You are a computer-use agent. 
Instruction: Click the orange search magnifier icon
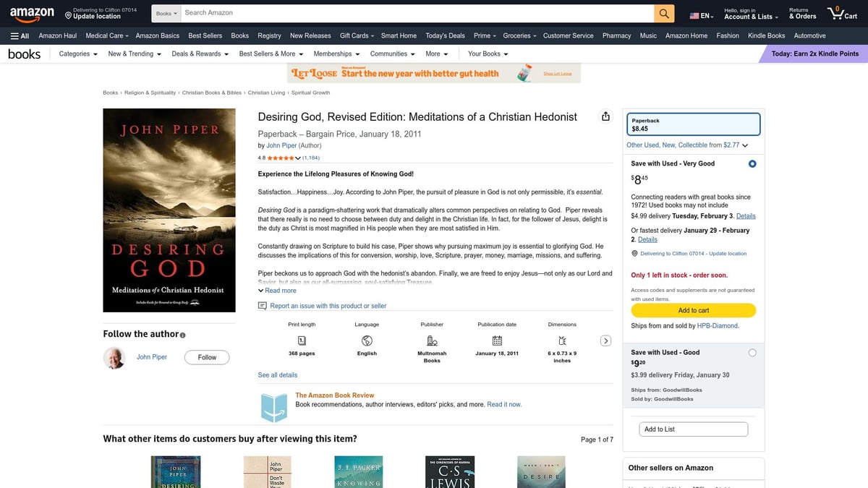663,12
